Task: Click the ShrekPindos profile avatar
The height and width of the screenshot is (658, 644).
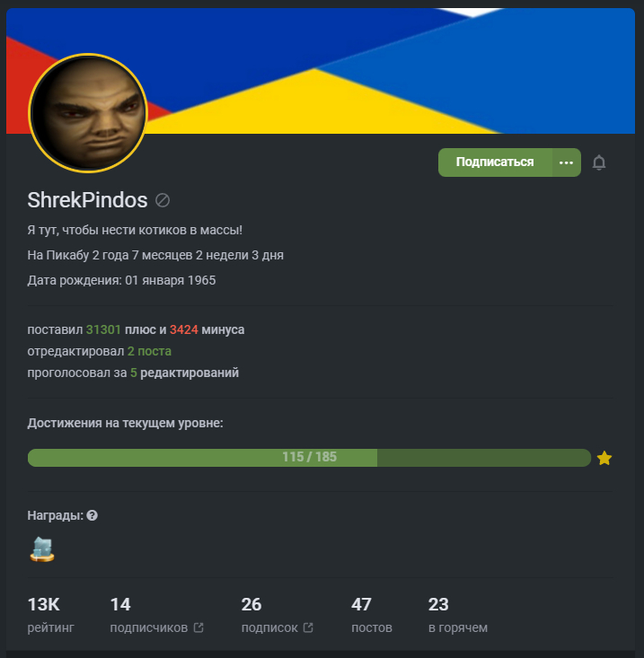Action: coord(88,113)
